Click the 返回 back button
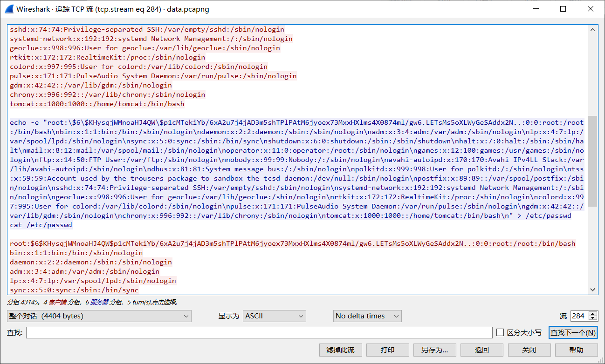605x364 pixels. coord(481,350)
